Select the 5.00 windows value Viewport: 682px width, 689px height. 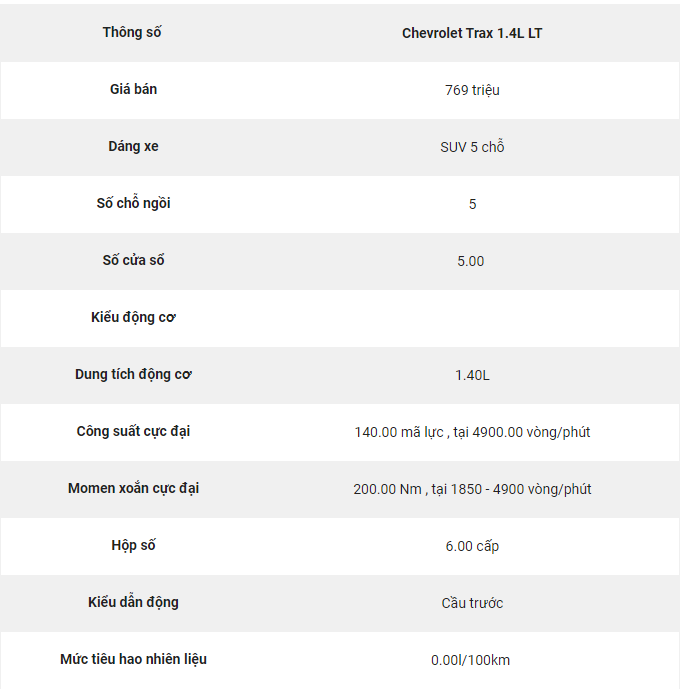tap(470, 261)
